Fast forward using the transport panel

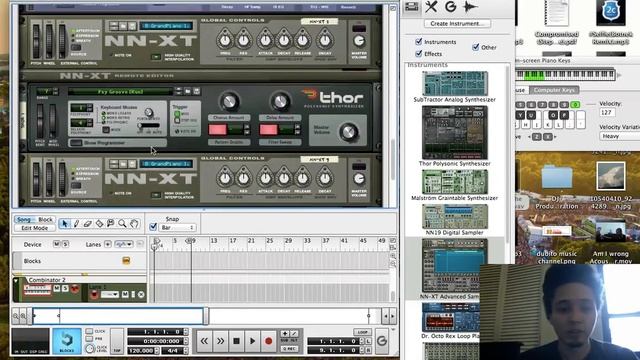pos(220,341)
